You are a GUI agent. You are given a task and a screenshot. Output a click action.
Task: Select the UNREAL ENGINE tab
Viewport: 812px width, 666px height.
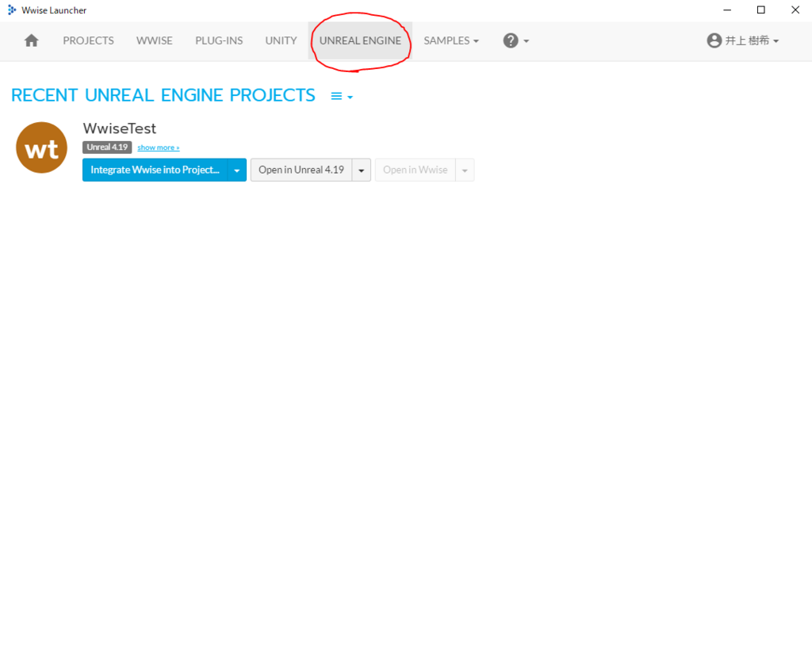point(361,40)
